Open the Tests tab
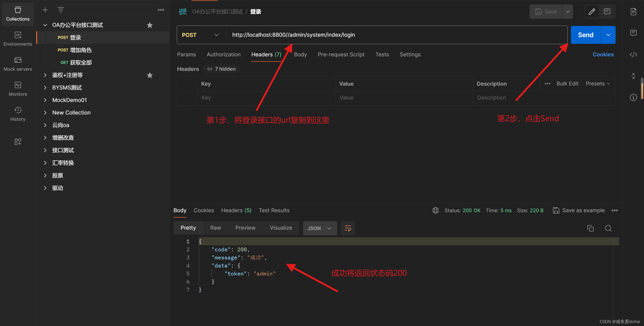This screenshot has height=326, width=644. tap(382, 54)
